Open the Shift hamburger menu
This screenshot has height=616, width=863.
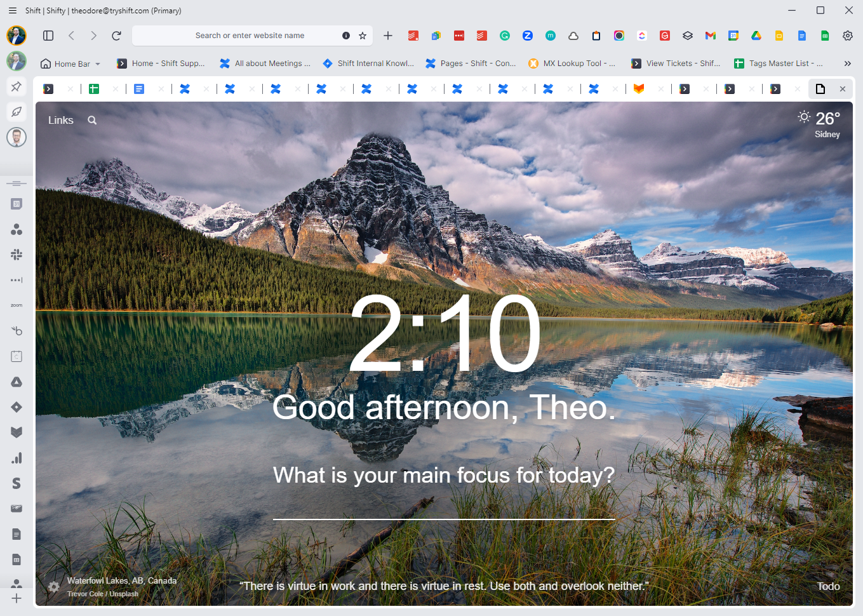12,11
